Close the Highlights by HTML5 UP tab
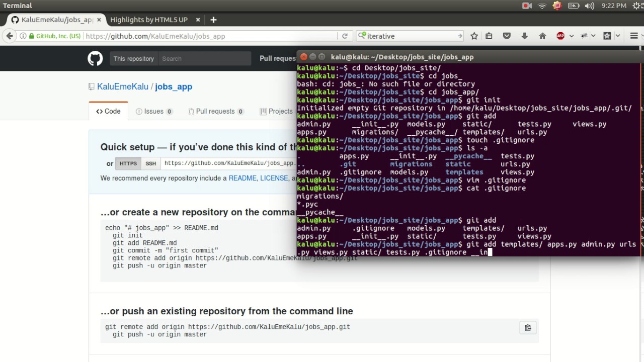Viewport: 644px width, 362px height. (198, 20)
